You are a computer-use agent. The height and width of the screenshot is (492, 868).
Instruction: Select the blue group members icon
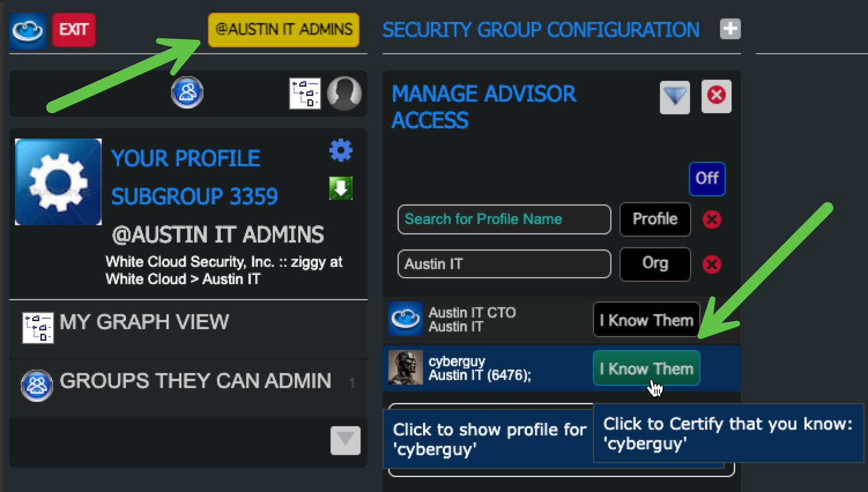(187, 92)
